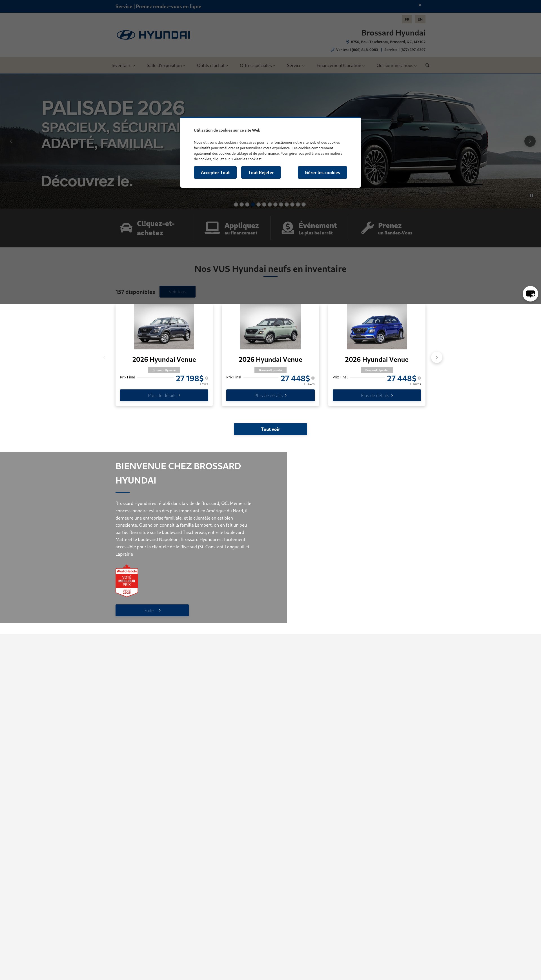Advance to the next hero slide
Image resolution: width=541 pixels, height=980 pixels.
(x=529, y=141)
